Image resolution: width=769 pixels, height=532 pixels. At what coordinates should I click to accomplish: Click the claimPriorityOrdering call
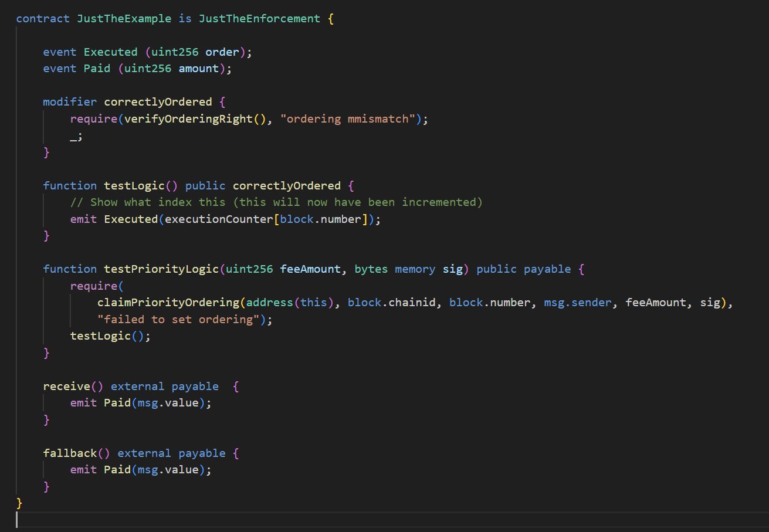(168, 303)
